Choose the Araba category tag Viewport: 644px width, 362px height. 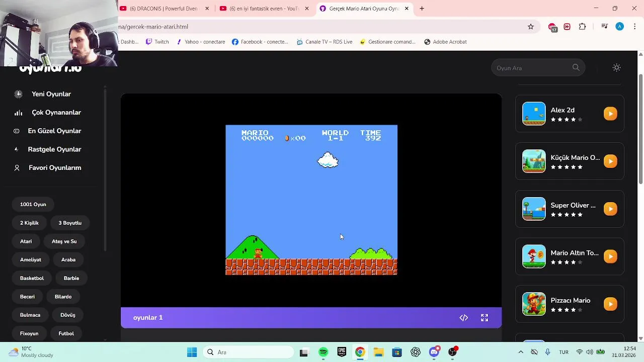[68, 260]
